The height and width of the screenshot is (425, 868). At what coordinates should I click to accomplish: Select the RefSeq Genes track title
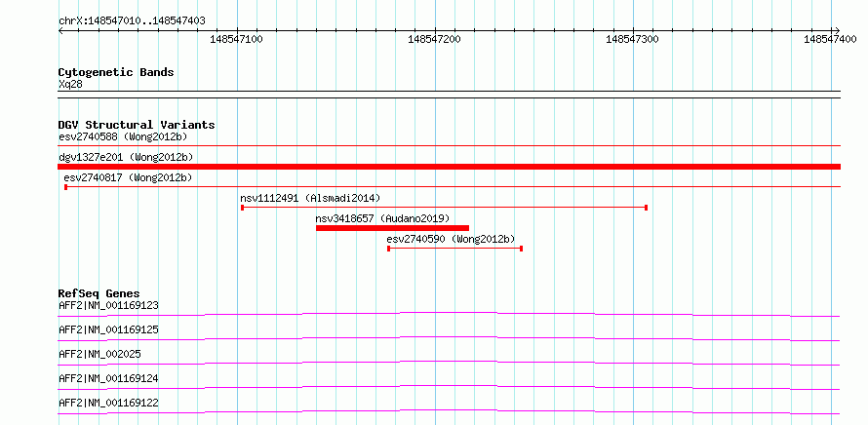pyautogui.click(x=99, y=293)
